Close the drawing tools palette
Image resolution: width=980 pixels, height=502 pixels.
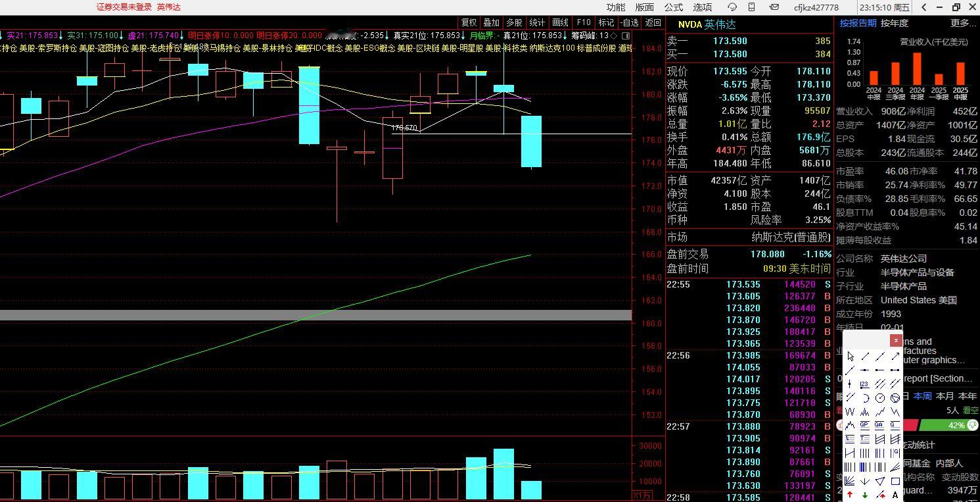[896, 340]
